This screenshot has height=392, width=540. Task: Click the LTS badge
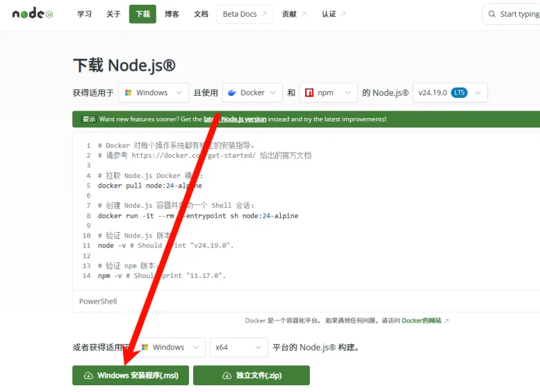(459, 92)
